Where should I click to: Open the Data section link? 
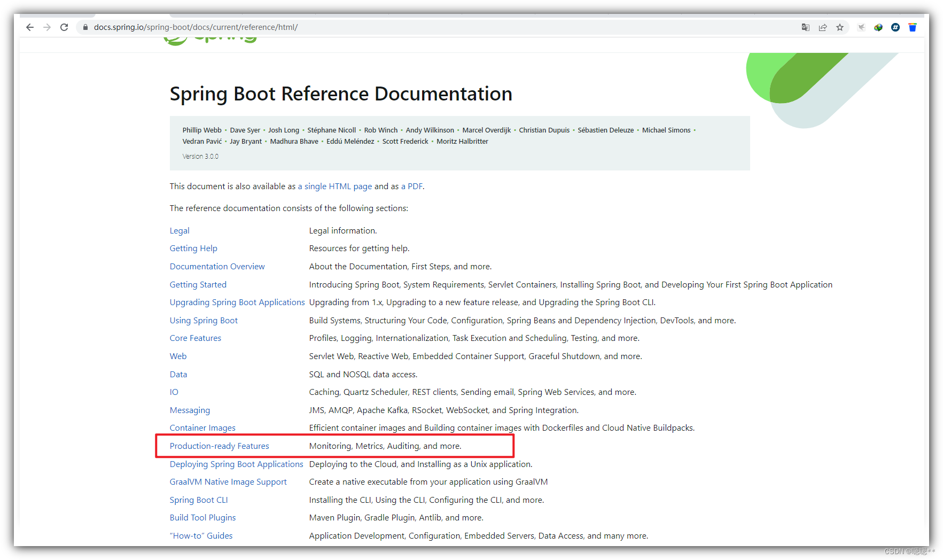[x=178, y=374]
